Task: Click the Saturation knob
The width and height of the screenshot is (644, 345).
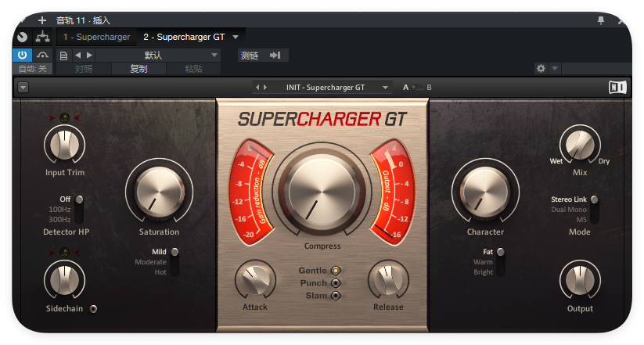Action: pos(160,192)
